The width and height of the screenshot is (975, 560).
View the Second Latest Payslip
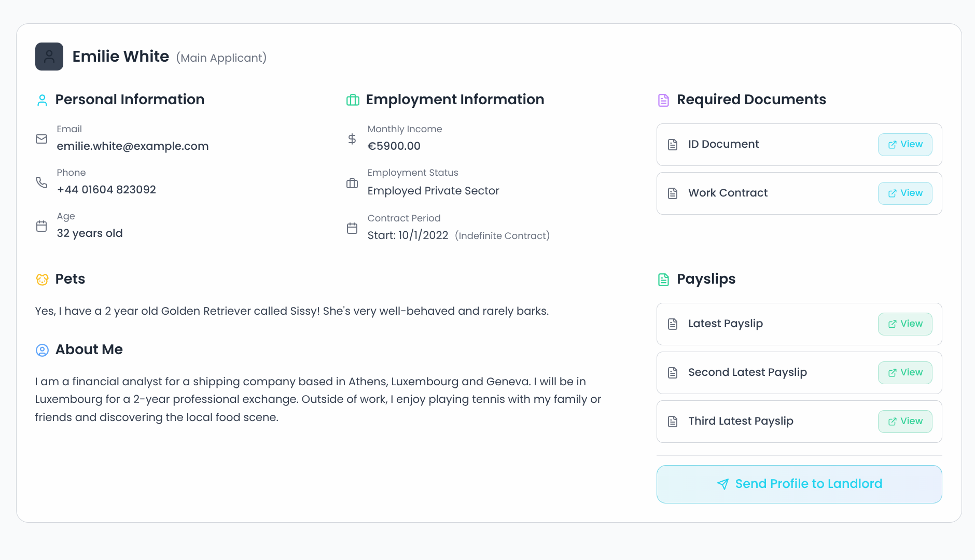905,372
